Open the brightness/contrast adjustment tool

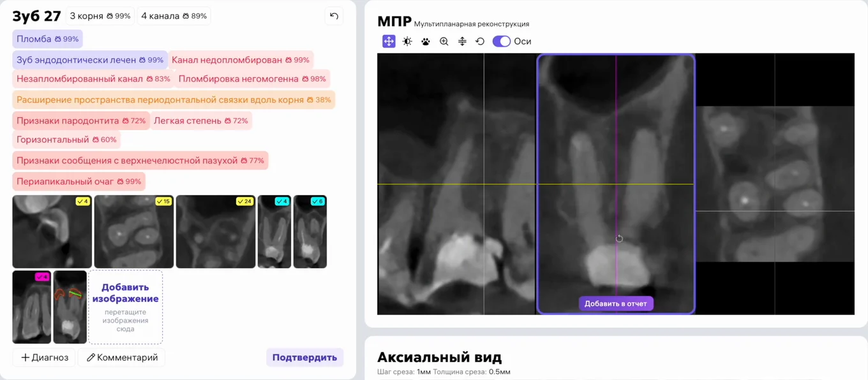[407, 41]
